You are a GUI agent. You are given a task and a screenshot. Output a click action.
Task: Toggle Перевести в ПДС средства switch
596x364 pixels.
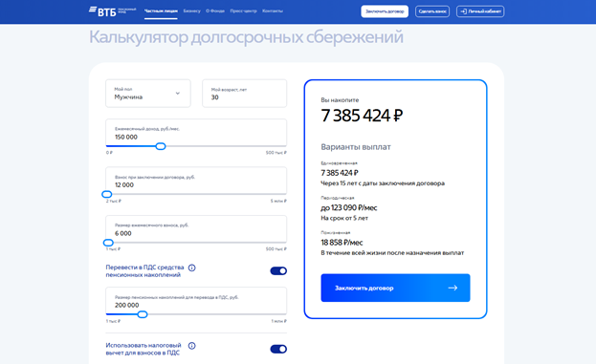(278, 271)
